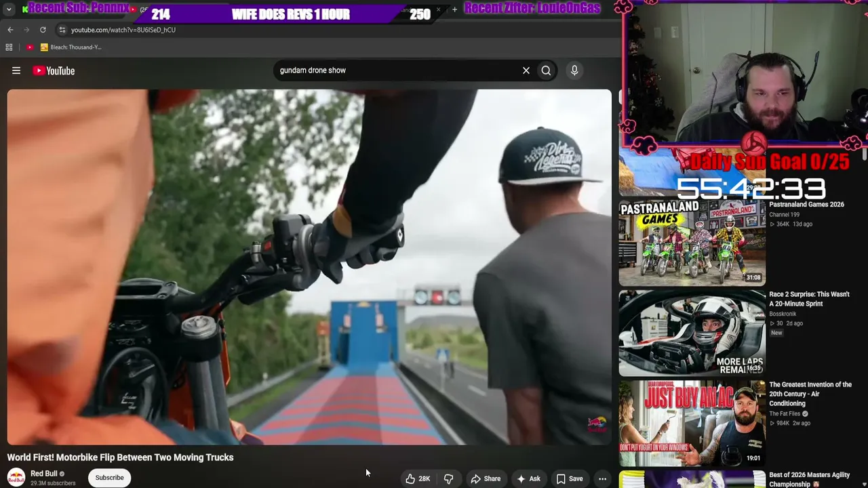Save the video to a playlist
The image size is (868, 488).
point(570,479)
